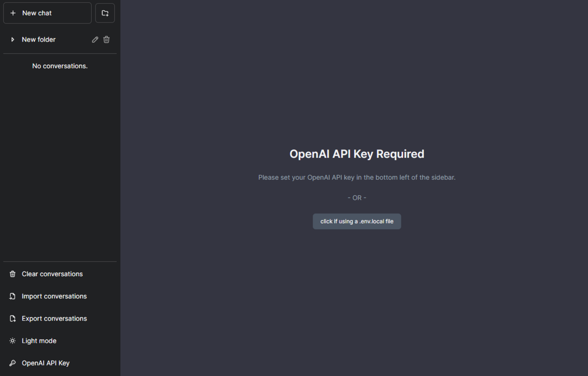Select the Import conversations arrow icon
Viewport: 588px width, 376px height.
click(12, 296)
